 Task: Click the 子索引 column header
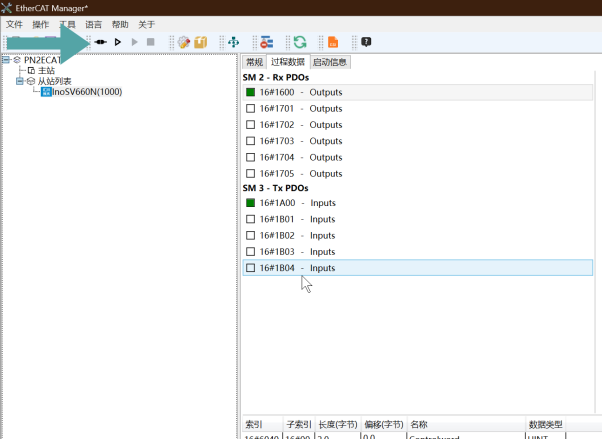point(299,424)
